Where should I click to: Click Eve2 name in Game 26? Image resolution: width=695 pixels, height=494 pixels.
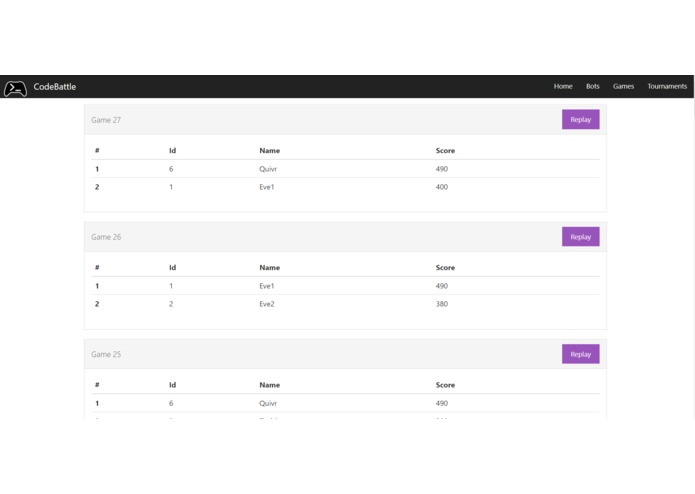267,304
